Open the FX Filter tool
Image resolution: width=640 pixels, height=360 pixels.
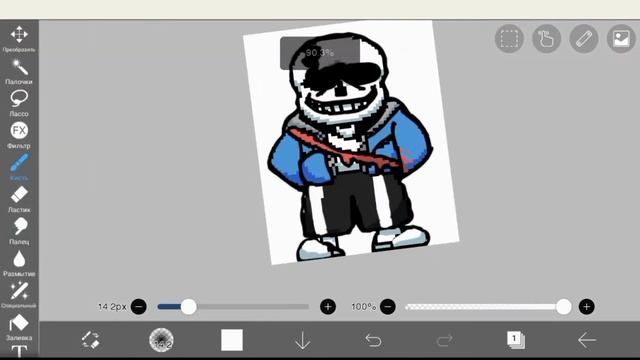pos(19,135)
